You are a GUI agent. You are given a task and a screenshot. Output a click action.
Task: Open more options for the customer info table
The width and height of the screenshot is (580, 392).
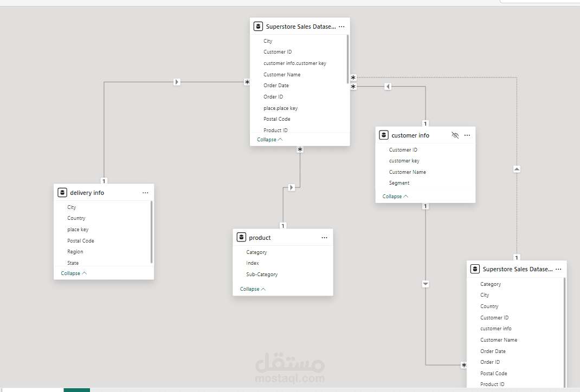[467, 135]
